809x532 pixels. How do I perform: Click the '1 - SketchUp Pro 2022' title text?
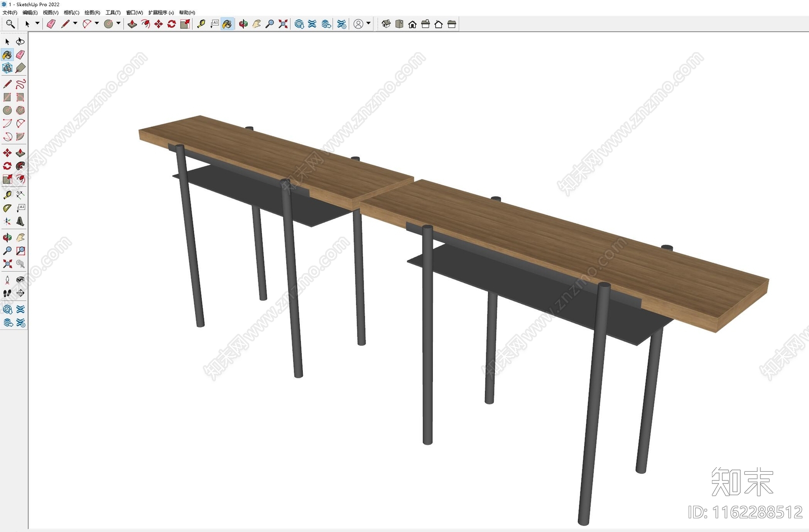[x=34, y=4]
